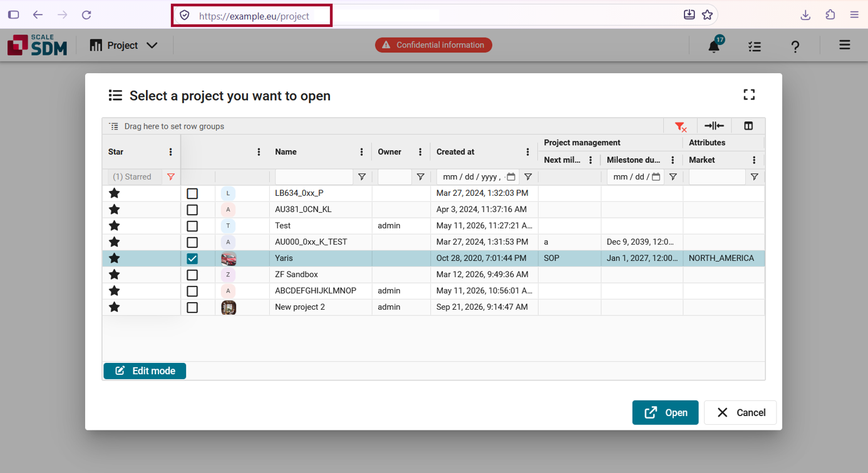Click the AU000_0xx_K_TEST project name
868x473 pixels.
pos(311,242)
